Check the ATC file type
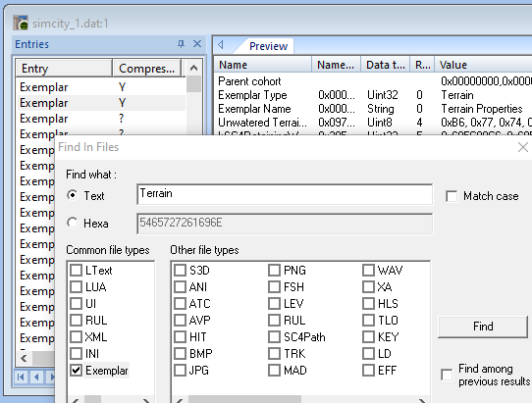Image resolution: width=532 pixels, height=403 pixels. click(x=180, y=303)
